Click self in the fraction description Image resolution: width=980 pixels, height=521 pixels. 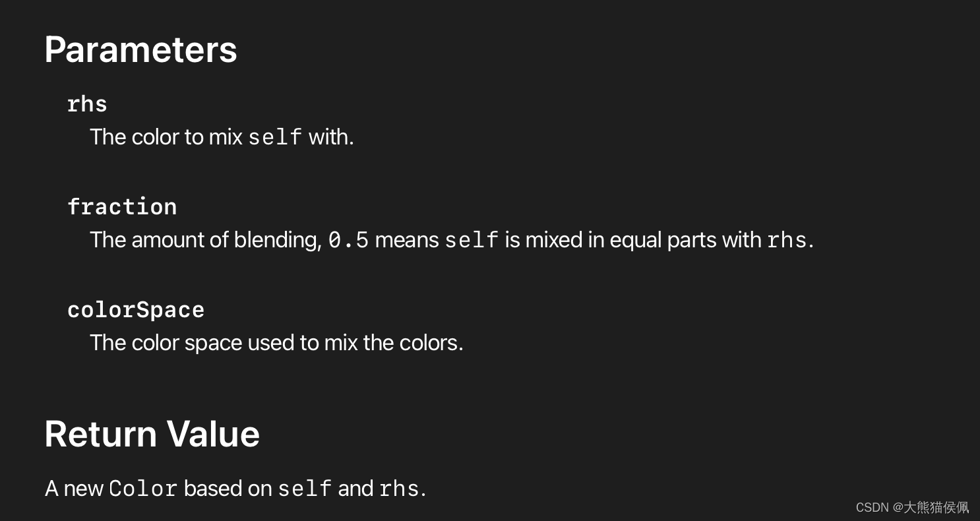pyautogui.click(x=472, y=240)
